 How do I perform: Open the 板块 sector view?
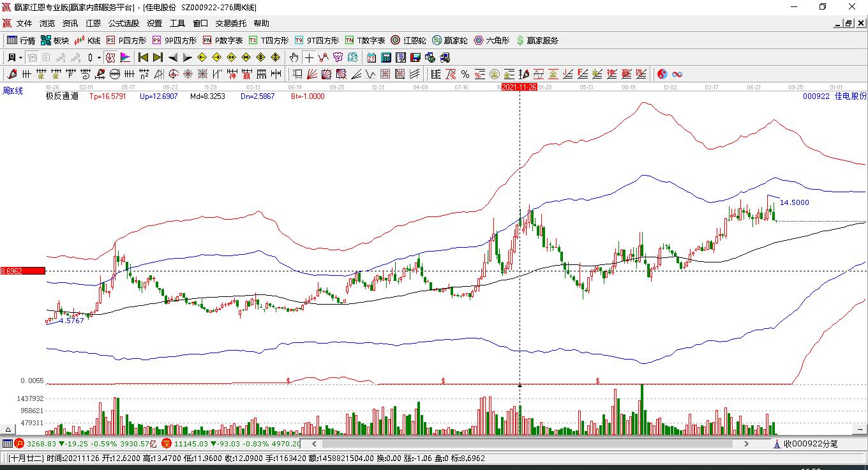click(55, 40)
